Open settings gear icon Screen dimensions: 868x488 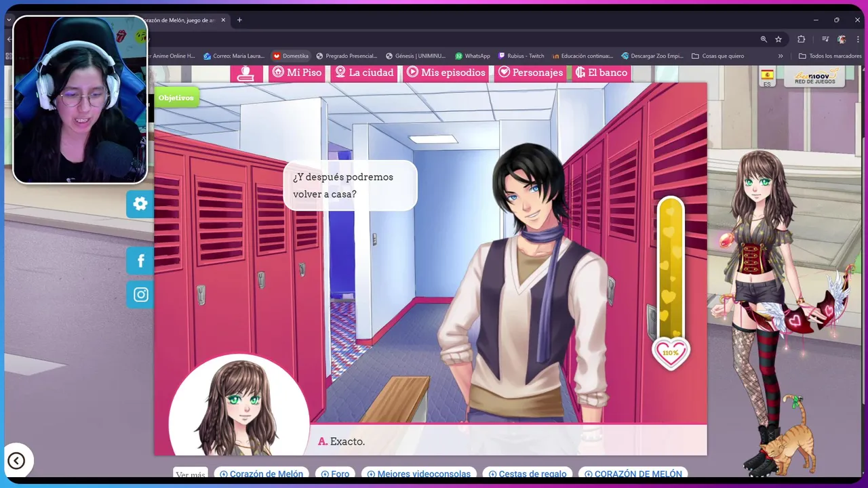tap(140, 204)
